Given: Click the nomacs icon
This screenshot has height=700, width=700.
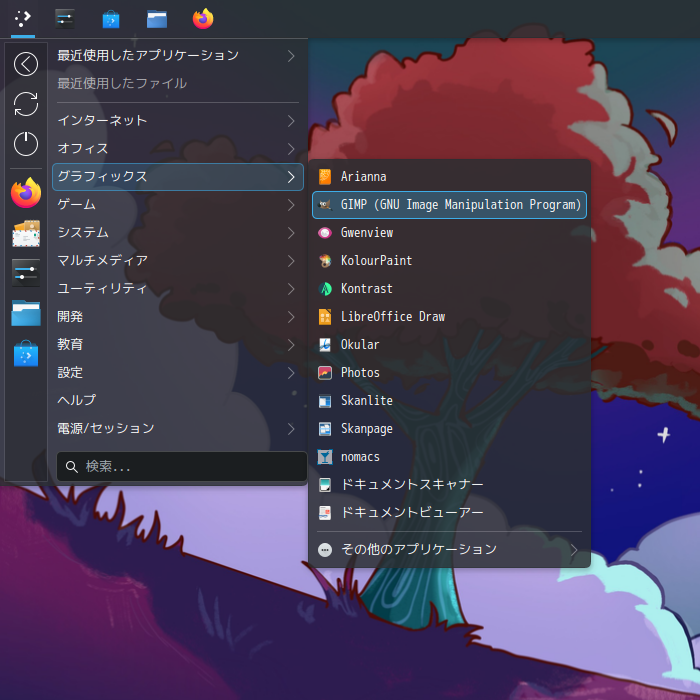Looking at the screenshot, I should point(325,457).
